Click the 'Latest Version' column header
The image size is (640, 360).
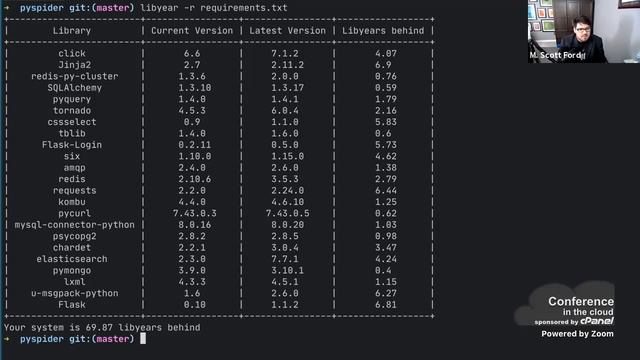[287, 31]
